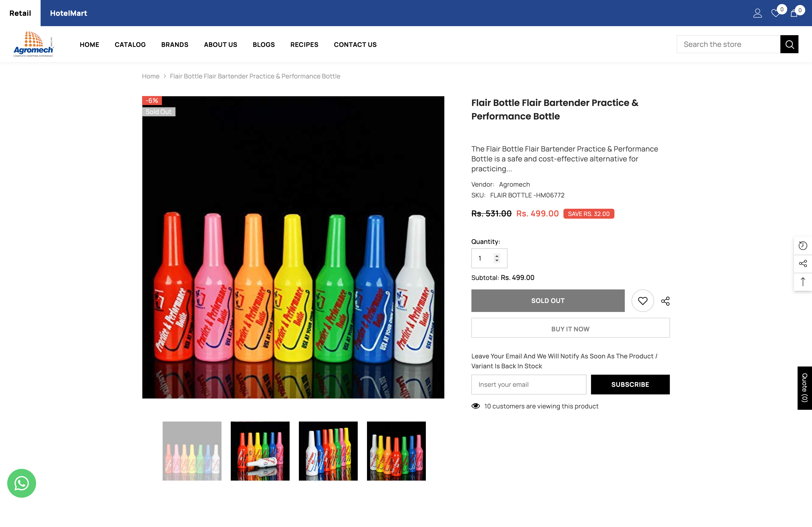Switch to the HotelMart tab
Image resolution: width=812 pixels, height=527 pixels.
pos(69,13)
